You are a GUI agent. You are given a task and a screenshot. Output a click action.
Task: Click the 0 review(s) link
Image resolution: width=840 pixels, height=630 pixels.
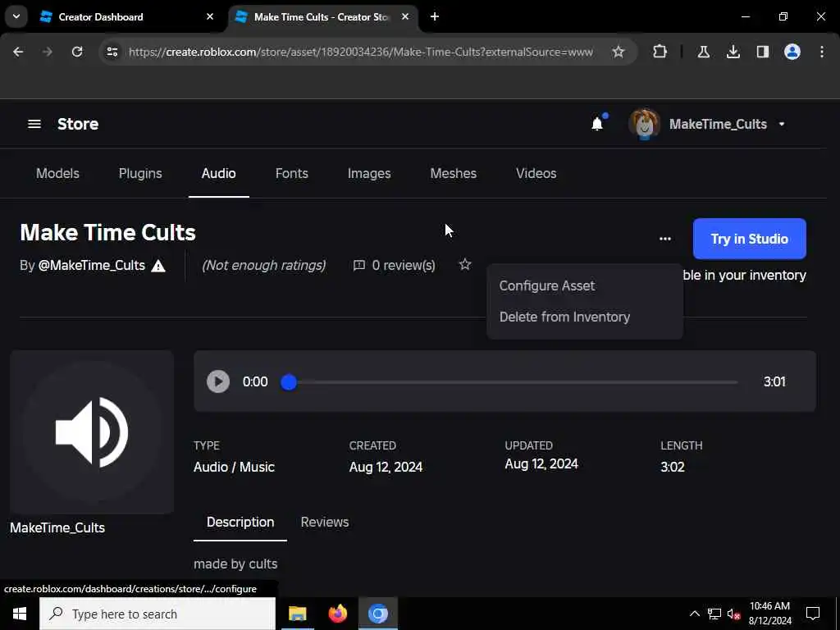(x=404, y=265)
